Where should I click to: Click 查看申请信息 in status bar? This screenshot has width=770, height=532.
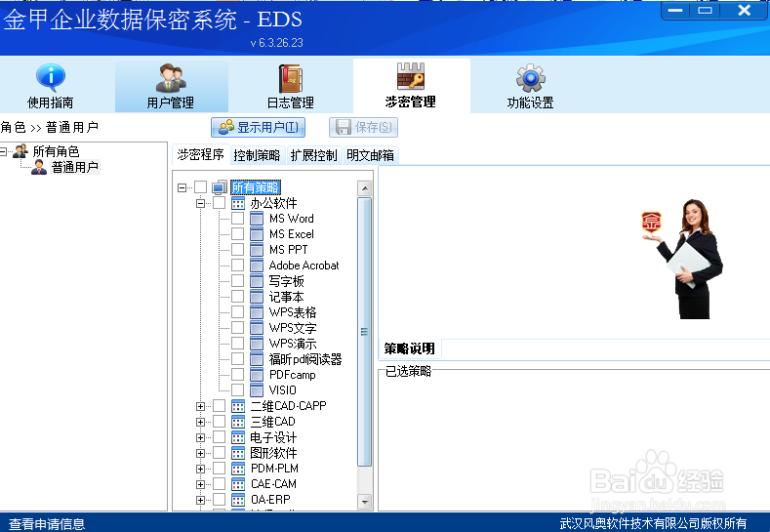coord(47,523)
